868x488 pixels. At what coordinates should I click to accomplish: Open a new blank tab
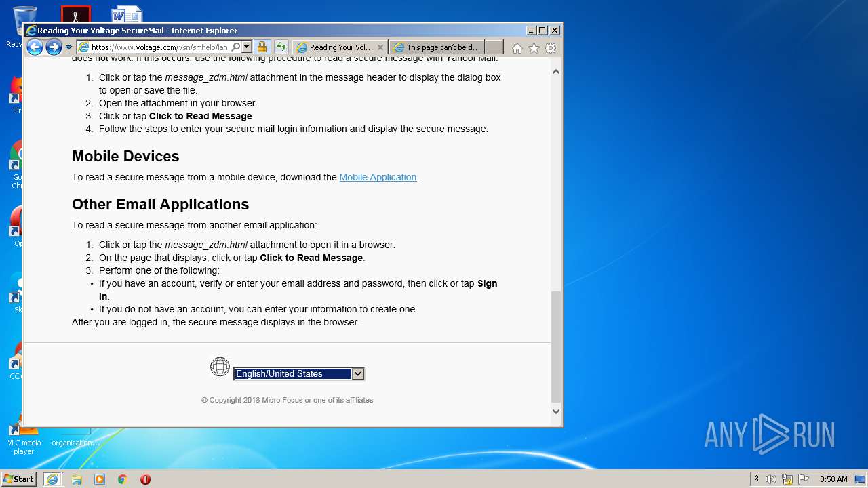[x=495, y=47]
